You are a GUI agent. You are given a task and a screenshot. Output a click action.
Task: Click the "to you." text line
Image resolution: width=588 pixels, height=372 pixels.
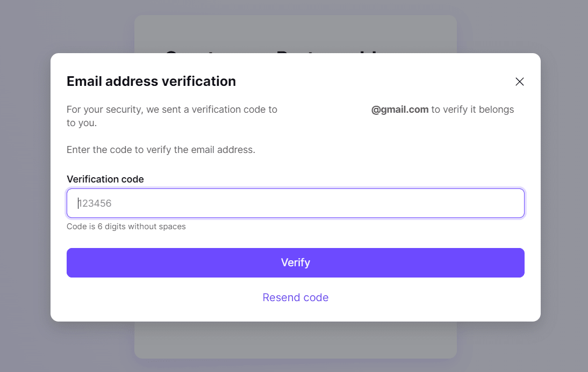82,123
